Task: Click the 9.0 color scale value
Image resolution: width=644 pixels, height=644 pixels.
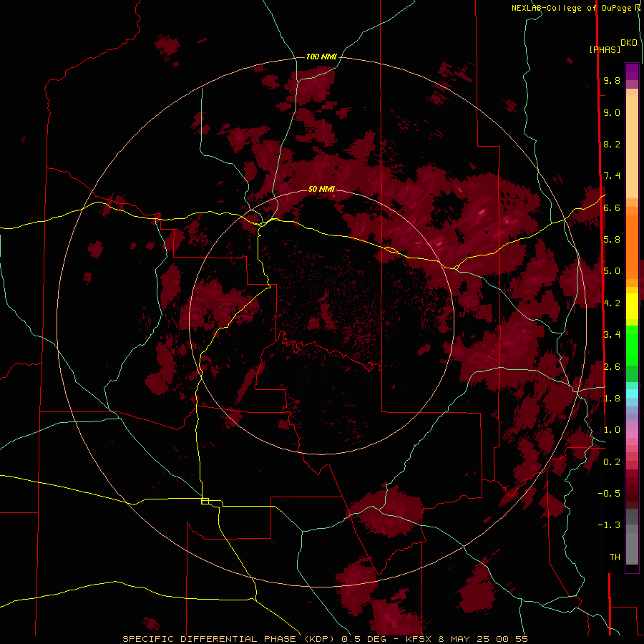Action: click(x=612, y=112)
